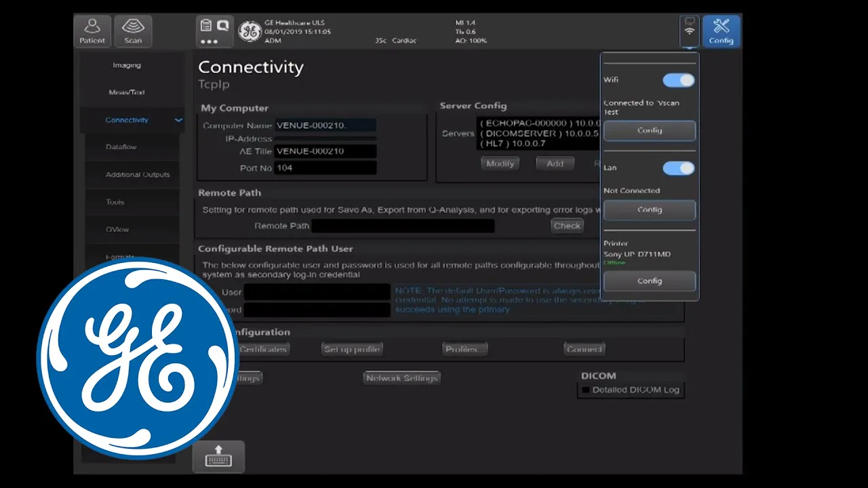Click the AO: 100% readout
868x488 pixels.
pyautogui.click(x=471, y=41)
